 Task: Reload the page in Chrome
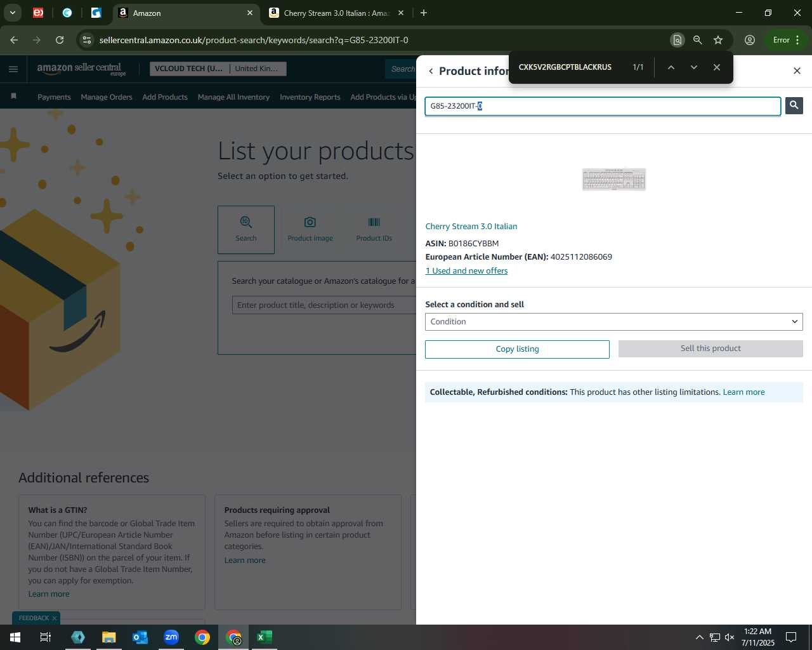60,40
